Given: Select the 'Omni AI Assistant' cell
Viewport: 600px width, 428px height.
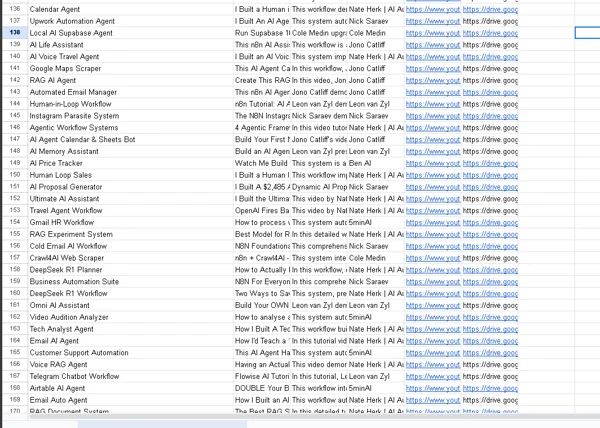Looking at the screenshot, I should coord(131,305).
